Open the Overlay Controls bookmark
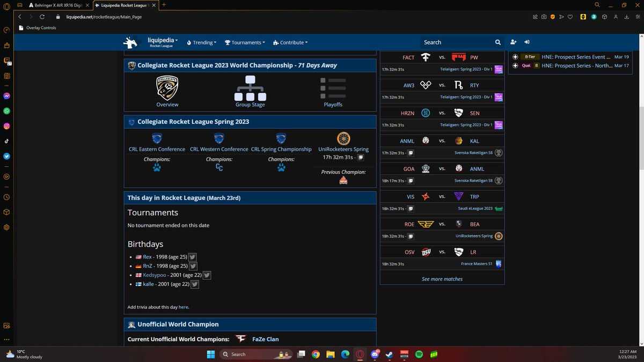 [38, 27]
